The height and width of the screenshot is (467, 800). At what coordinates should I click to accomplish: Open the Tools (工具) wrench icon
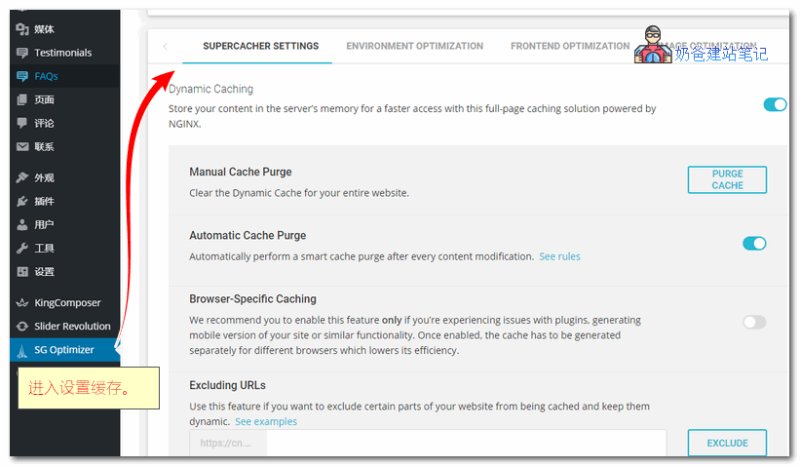click(x=22, y=248)
